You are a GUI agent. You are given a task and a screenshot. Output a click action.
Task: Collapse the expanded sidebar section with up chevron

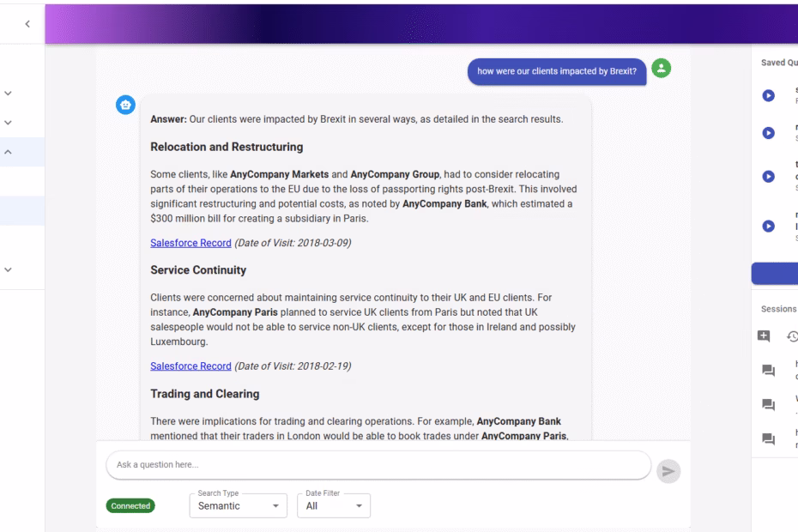9,152
